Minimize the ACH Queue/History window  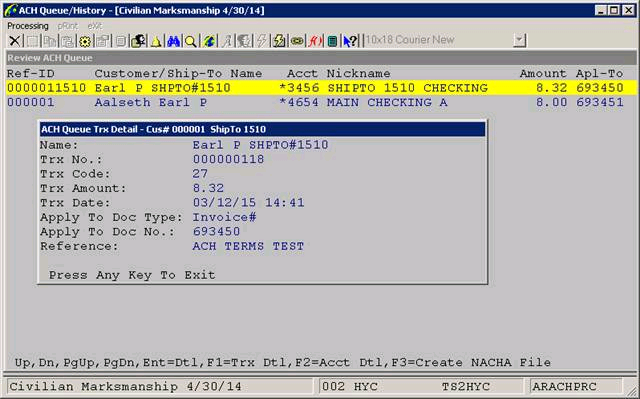click(x=600, y=10)
